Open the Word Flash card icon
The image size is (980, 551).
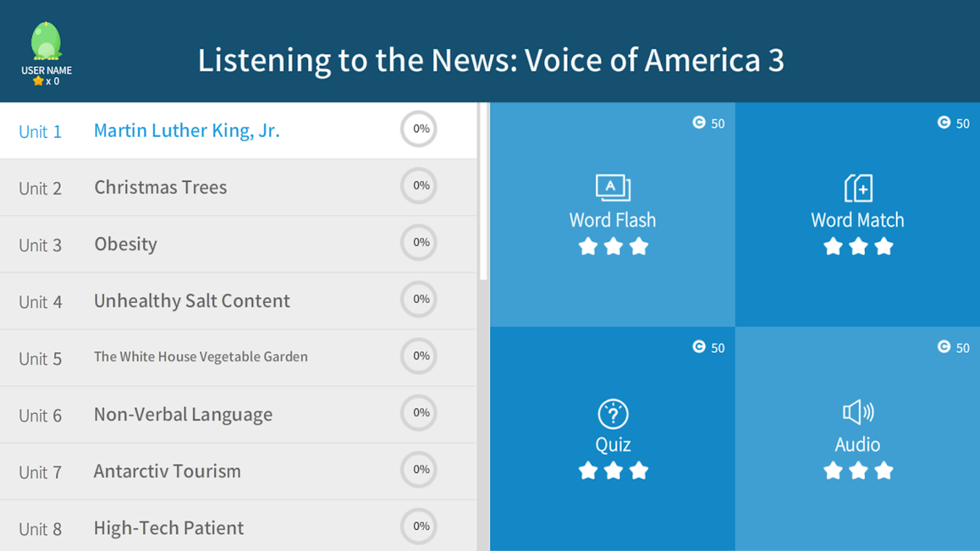coord(613,187)
